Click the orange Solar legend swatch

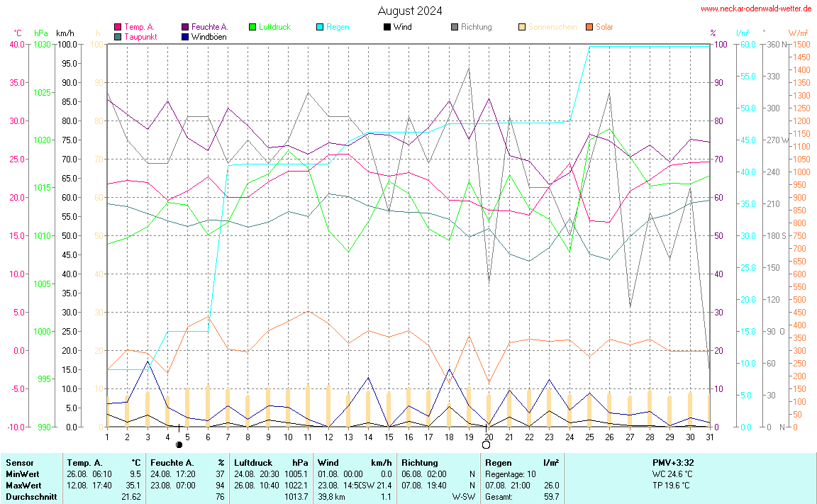tap(589, 27)
